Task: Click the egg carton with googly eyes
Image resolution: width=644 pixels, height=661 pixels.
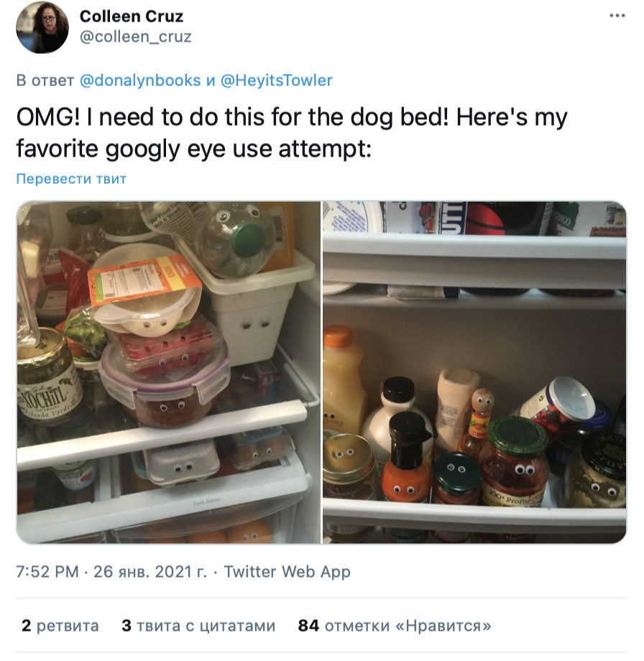Action: click(x=182, y=463)
